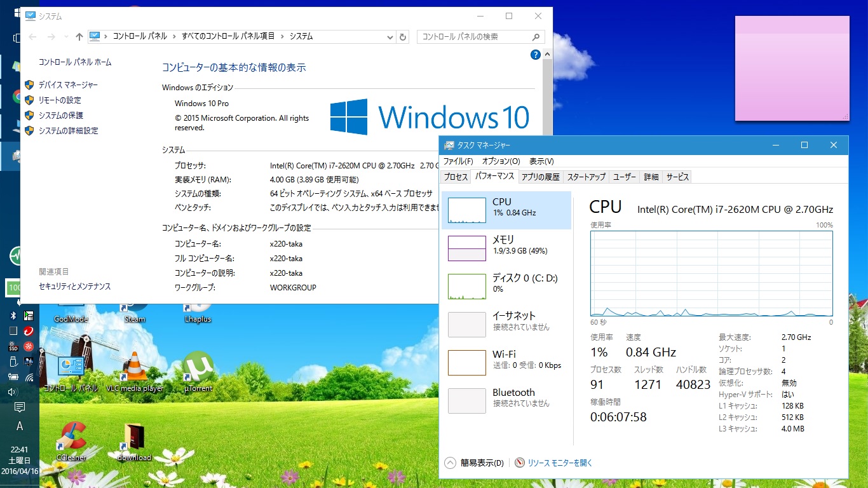
Task: Click the battery power tray icon
Action: [x=13, y=377]
